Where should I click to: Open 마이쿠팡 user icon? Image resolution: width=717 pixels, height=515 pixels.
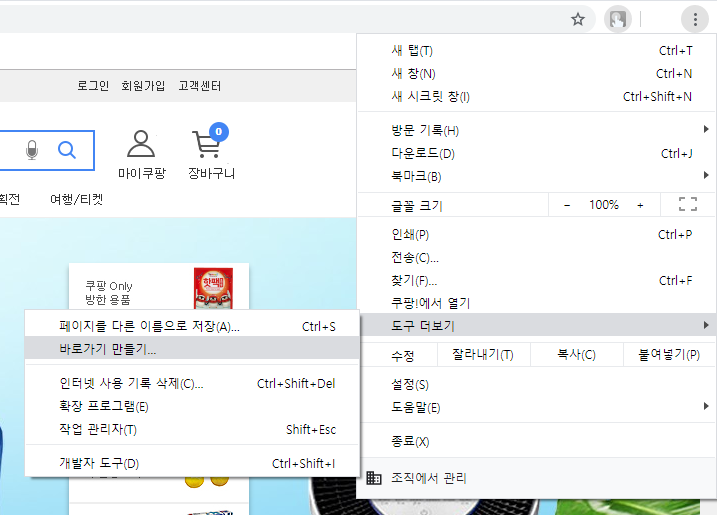(141, 144)
